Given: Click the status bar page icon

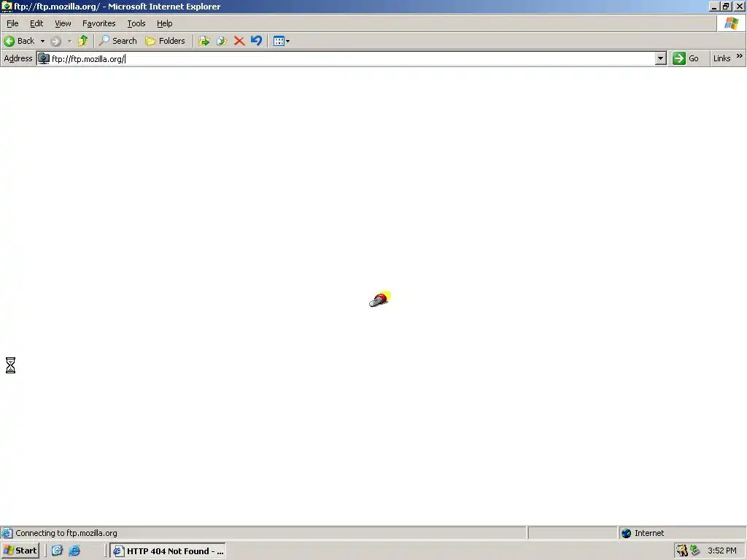Looking at the screenshot, I should (7, 533).
